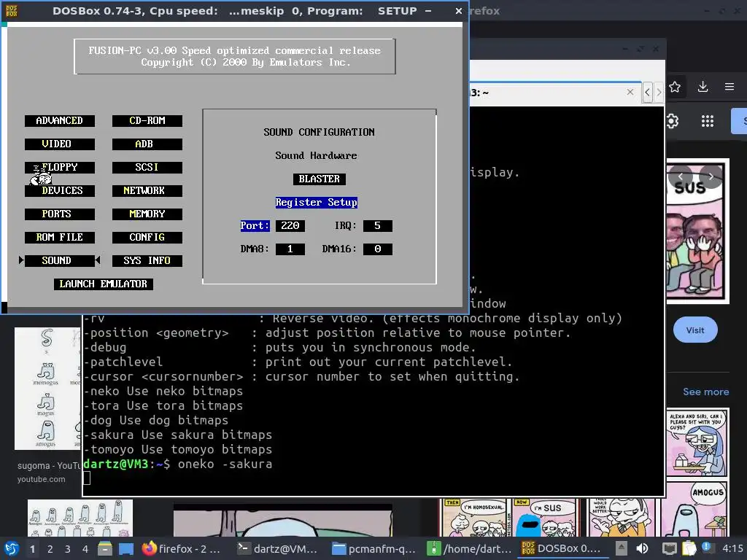Click the highlighted Port: label
The width and height of the screenshot is (747, 560).
coord(255,226)
